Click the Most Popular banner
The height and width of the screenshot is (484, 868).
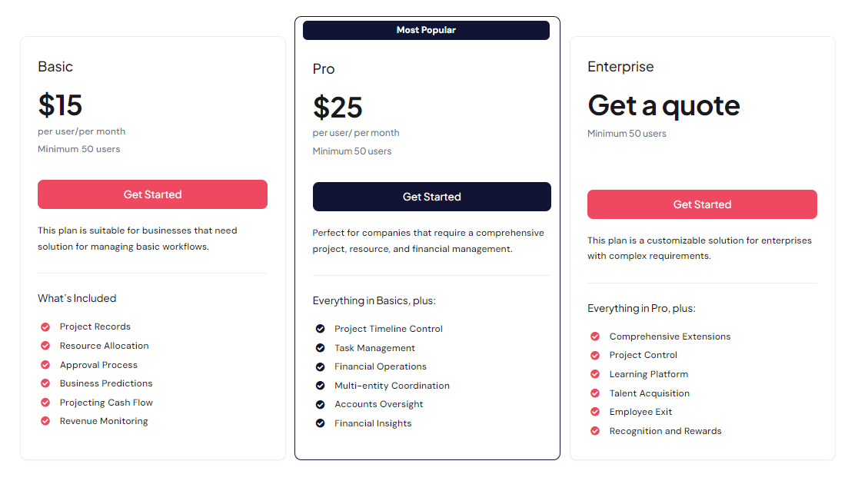coord(426,30)
